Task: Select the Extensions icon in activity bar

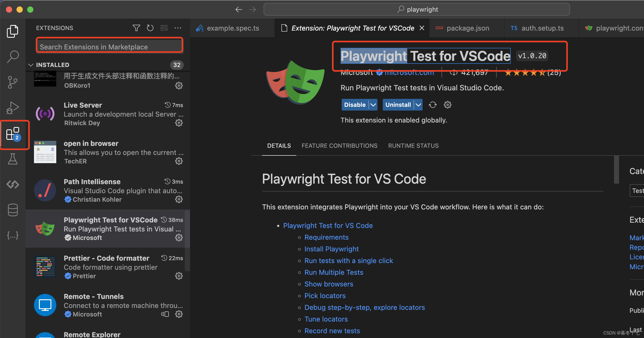Action: [13, 134]
